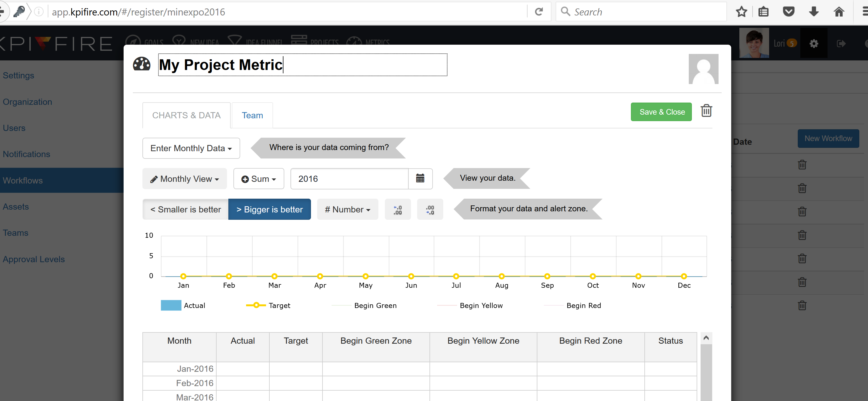This screenshot has height=401, width=868.
Task: Delete metric using trash icon beside Save
Action: (706, 111)
